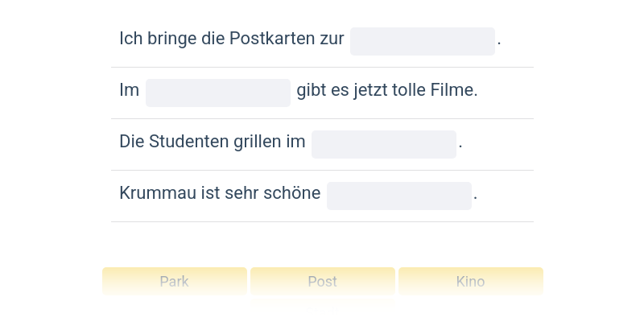Viewport: 644px width, 322px height.
Task: Click the text "gibt es jetzt tolle Filme."
Action: (x=386, y=90)
